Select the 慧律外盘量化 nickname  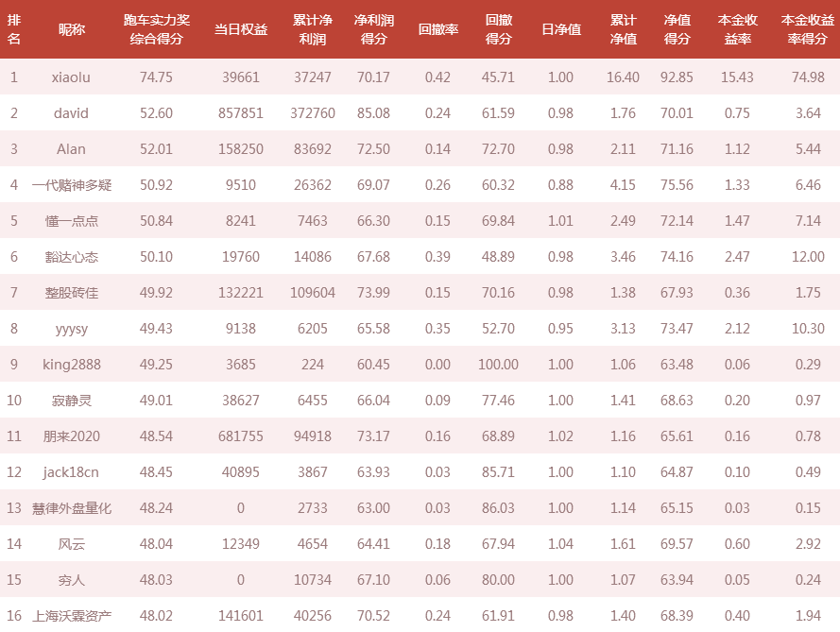(x=71, y=507)
